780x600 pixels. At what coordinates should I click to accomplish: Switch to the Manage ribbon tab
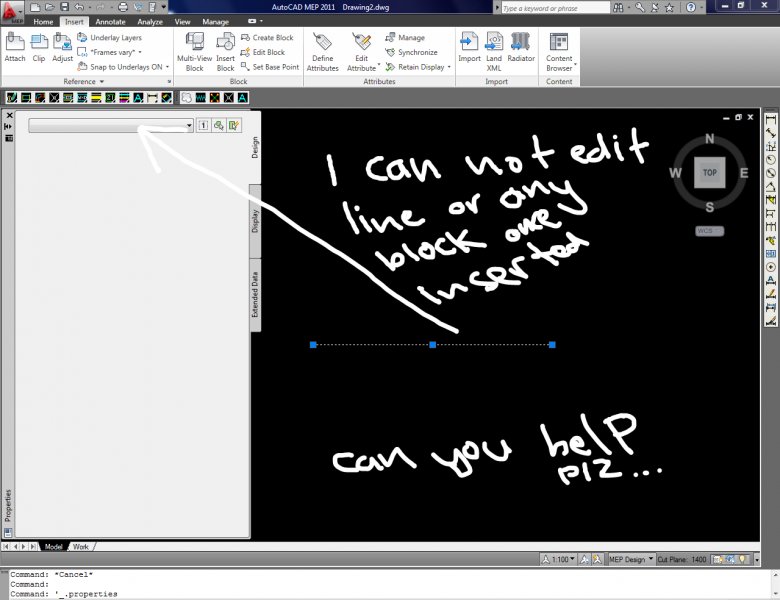tap(215, 22)
